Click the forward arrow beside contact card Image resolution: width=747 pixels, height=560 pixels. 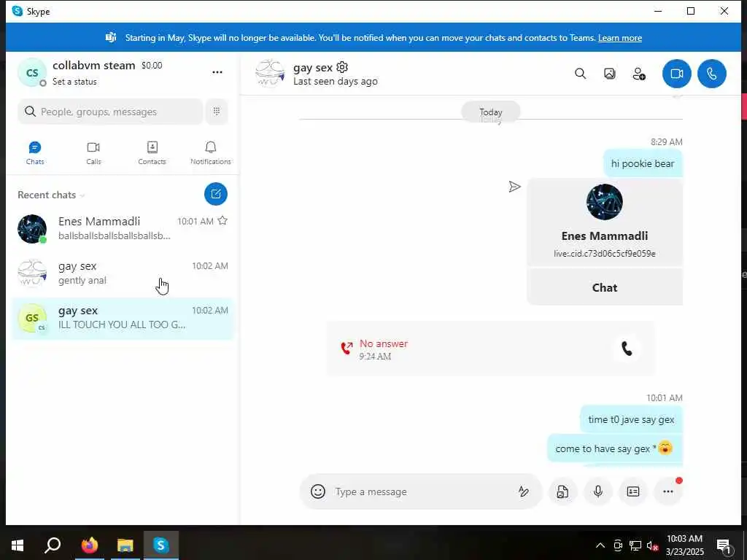click(x=514, y=187)
